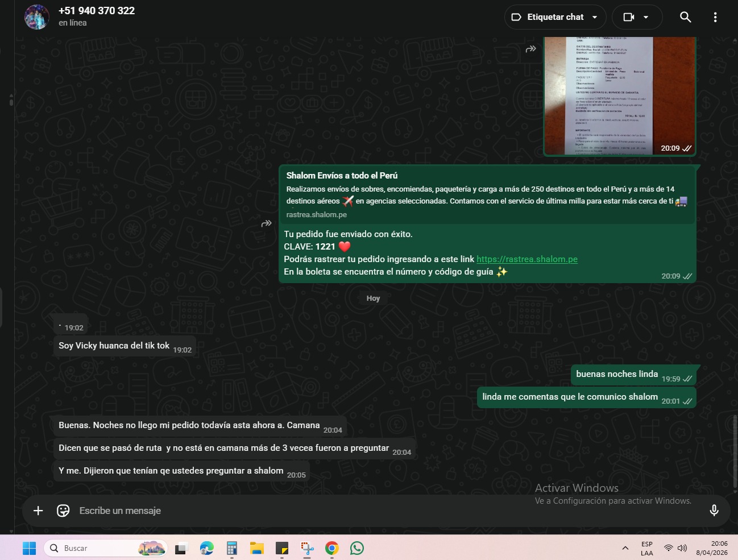
Task: Click the plus attach icon
Action: coord(38,511)
